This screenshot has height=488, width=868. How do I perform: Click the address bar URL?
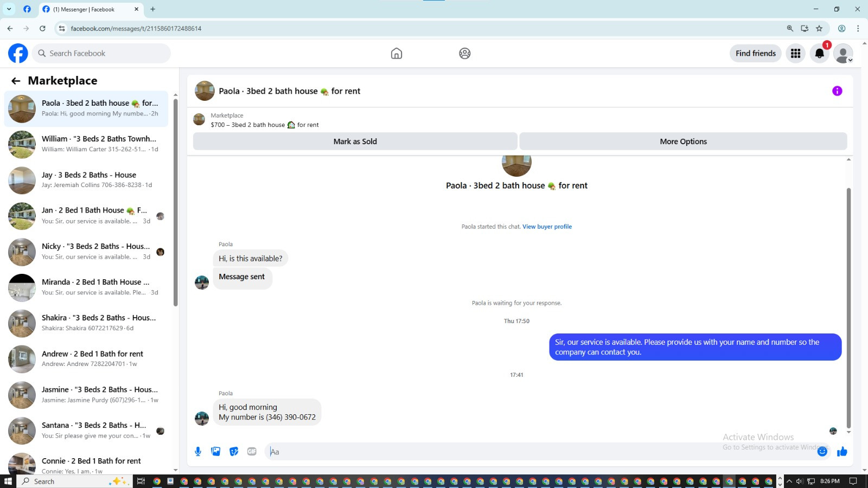pyautogui.click(x=136, y=28)
